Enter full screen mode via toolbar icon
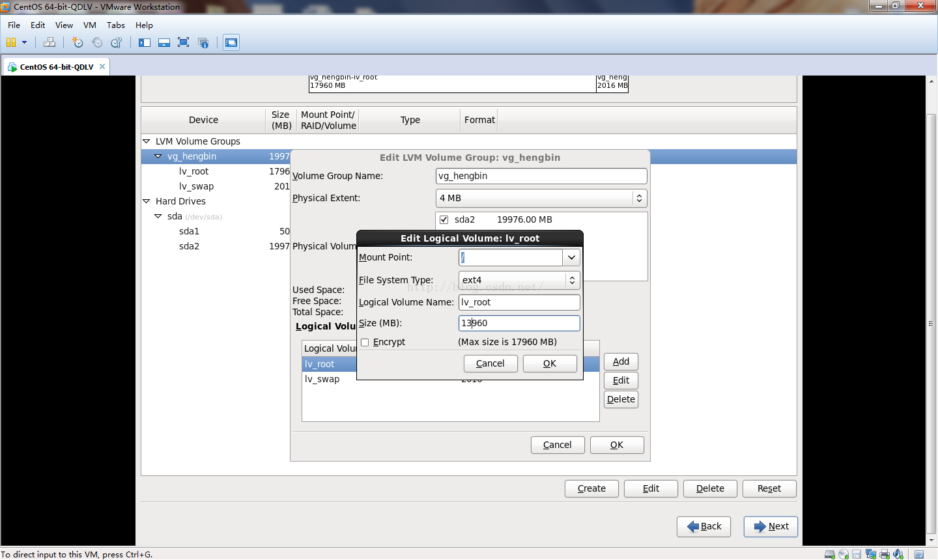This screenshot has width=938, height=560. (184, 42)
